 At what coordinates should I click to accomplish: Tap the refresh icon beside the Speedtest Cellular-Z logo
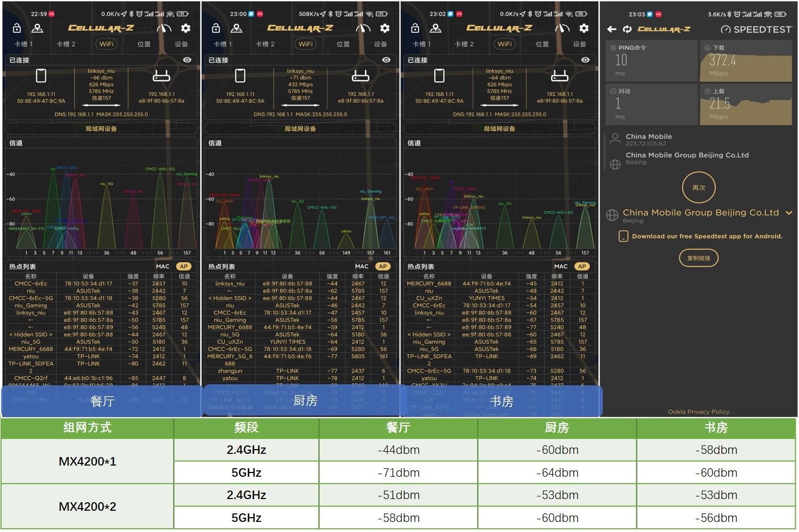pos(627,29)
